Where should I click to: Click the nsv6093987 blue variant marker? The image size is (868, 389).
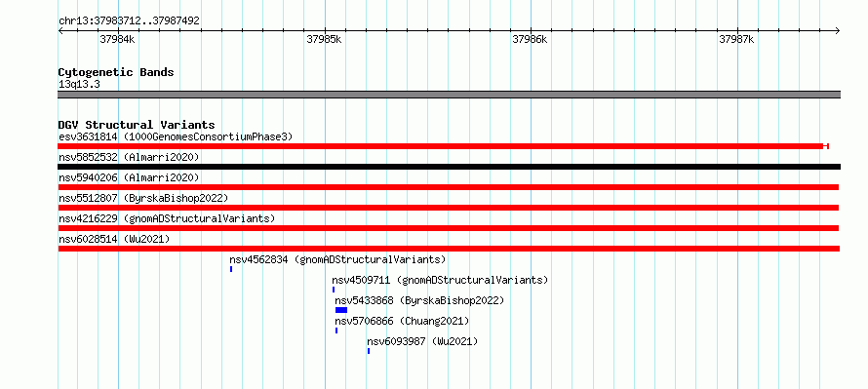coord(369,351)
